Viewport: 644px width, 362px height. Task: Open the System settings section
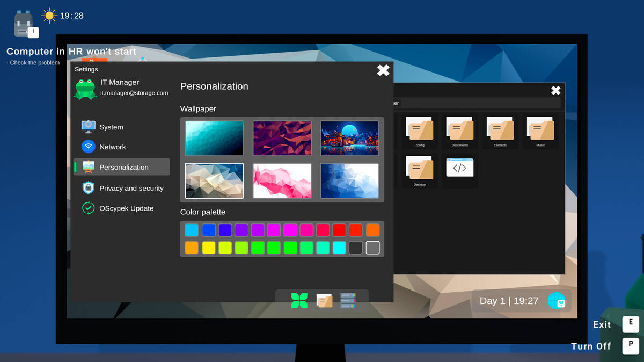(111, 127)
